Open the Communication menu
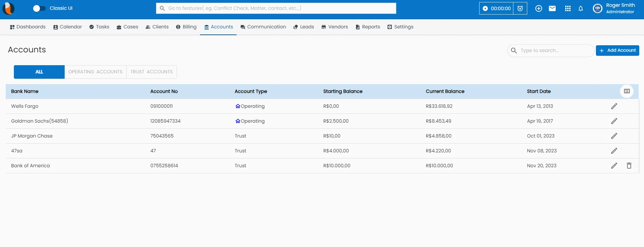The height and width of the screenshot is (247, 644). click(263, 27)
